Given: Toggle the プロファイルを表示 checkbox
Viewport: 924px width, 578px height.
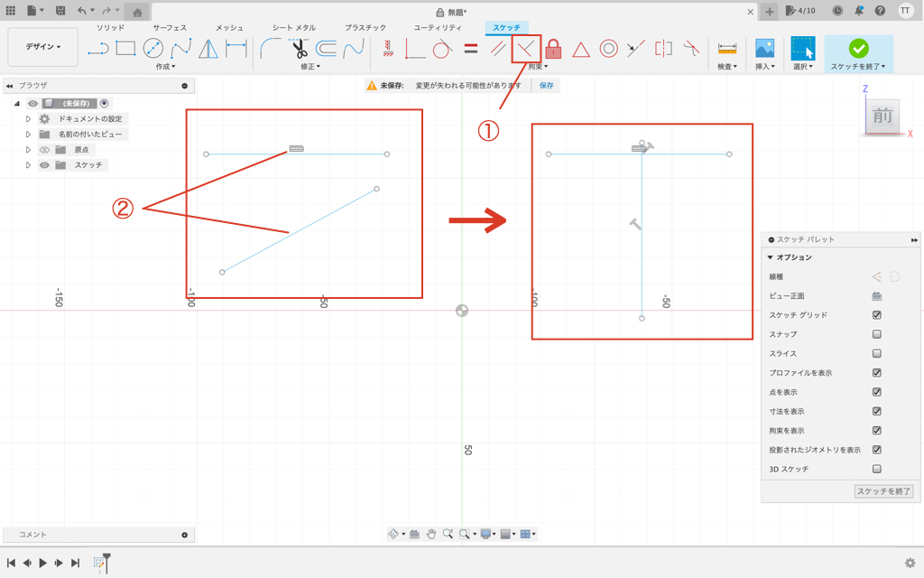Looking at the screenshot, I should [877, 373].
